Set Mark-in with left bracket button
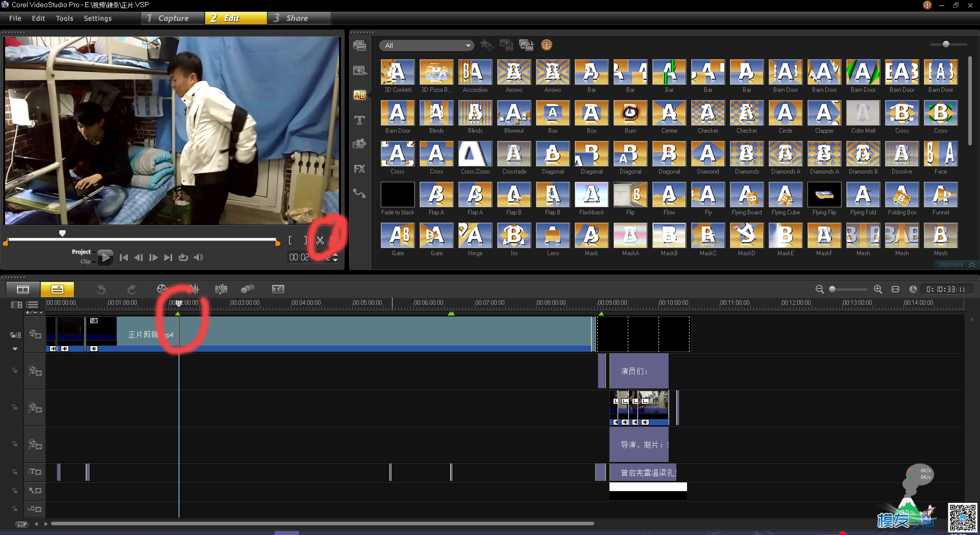This screenshot has height=535, width=980. pos(290,240)
